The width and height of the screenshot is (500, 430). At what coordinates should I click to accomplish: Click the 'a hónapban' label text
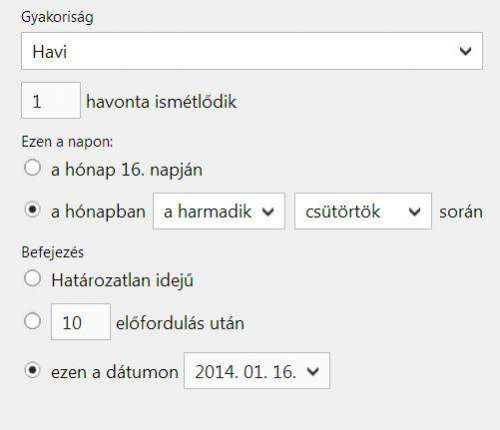click(98, 212)
